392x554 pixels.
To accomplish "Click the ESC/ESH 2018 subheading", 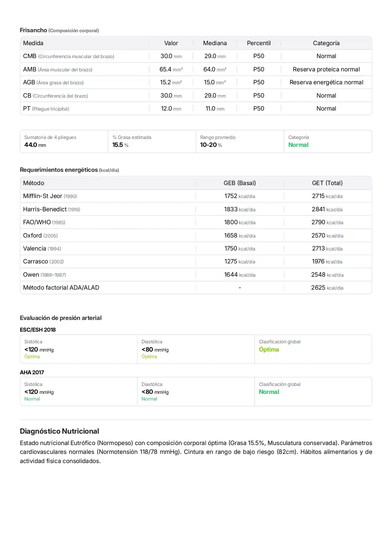I will coord(38,330).
